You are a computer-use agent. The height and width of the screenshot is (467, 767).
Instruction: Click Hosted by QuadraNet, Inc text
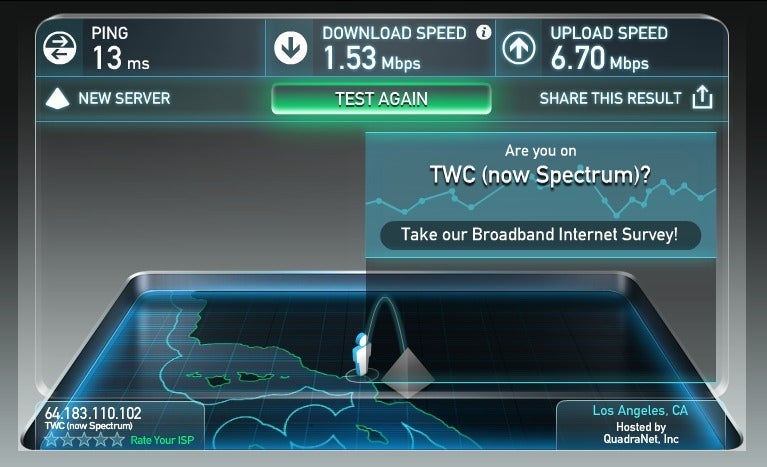point(641,433)
